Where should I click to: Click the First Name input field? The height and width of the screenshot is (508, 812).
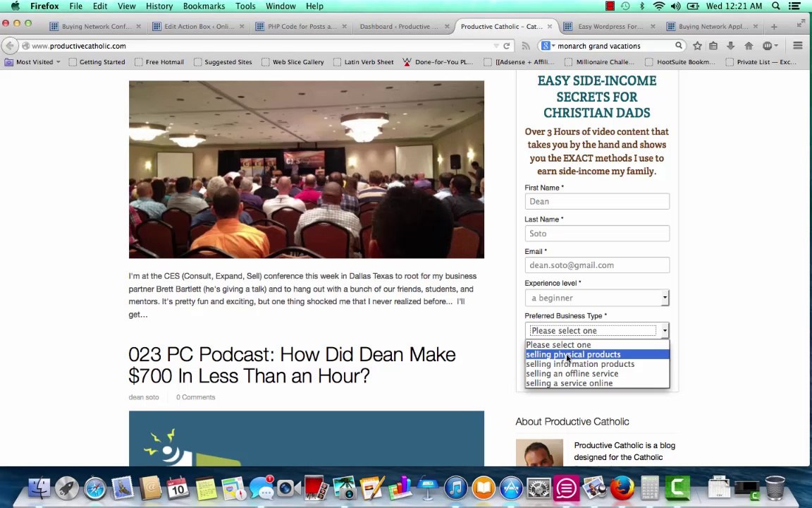click(x=596, y=201)
